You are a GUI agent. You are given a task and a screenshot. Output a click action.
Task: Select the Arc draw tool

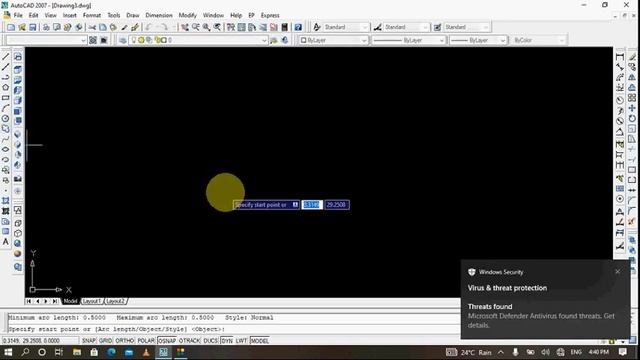6,108
